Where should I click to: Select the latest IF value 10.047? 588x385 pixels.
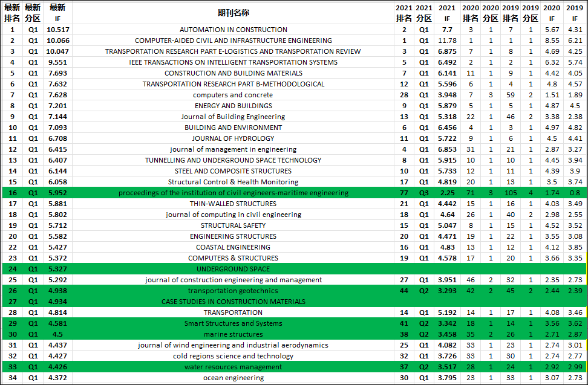pos(57,51)
